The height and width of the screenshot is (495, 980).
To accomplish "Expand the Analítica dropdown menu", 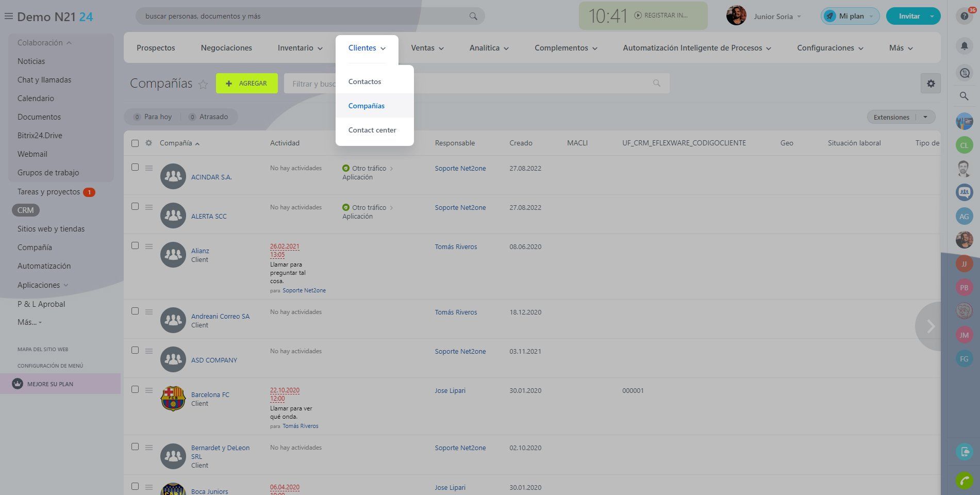I will click(489, 48).
